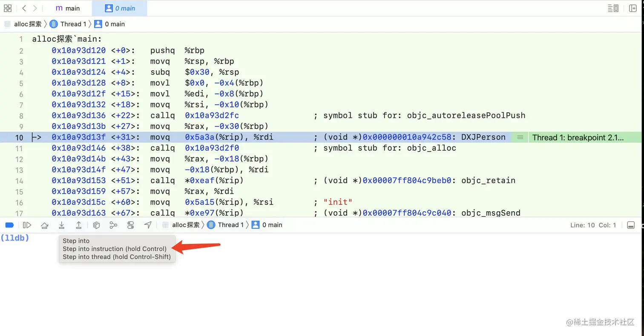This screenshot has height=336, width=644.
Task: Toggle breakpoints activation in debug bar
Action: pos(10,225)
